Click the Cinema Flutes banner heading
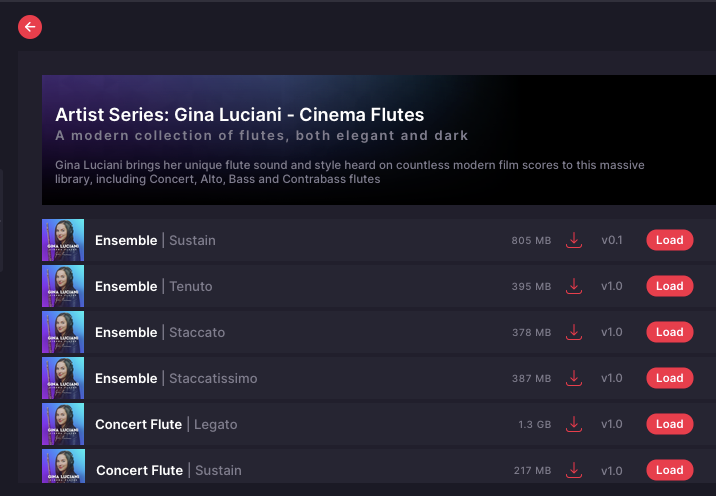Image resolution: width=716 pixels, height=496 pixels. coord(240,115)
